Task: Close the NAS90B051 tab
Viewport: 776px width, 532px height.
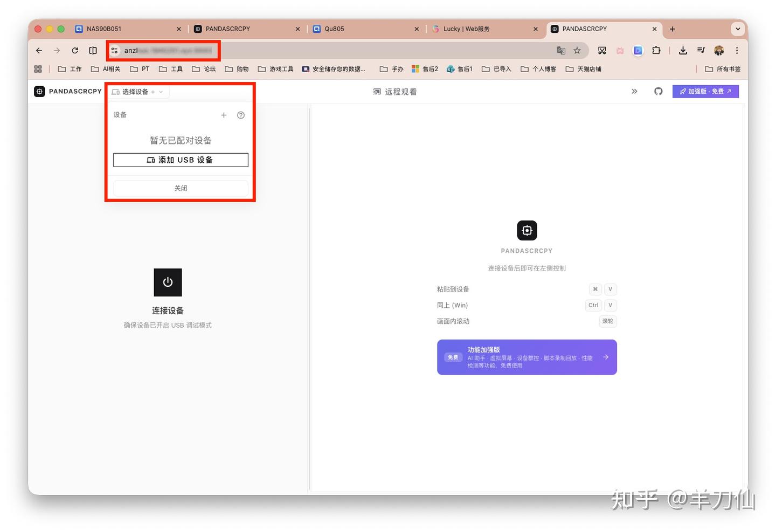Action: point(179,29)
